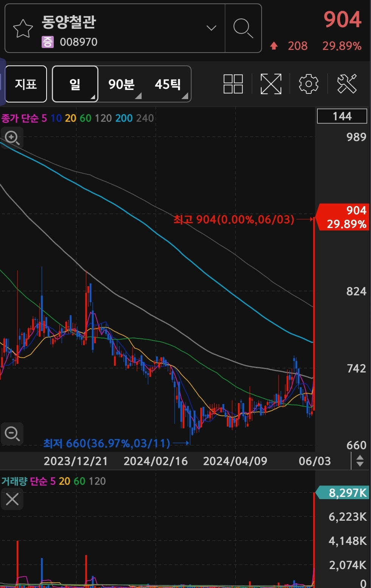Select the volume 120 average legend

click(97, 481)
